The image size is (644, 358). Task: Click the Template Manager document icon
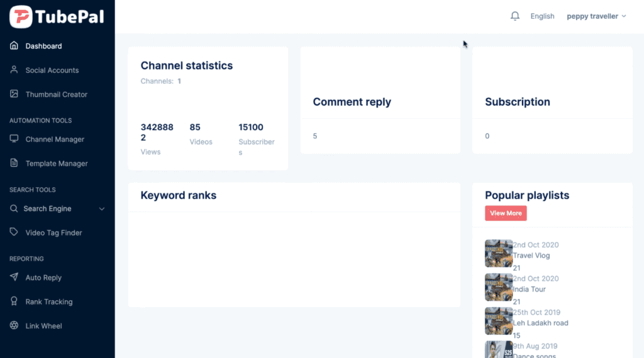point(14,163)
